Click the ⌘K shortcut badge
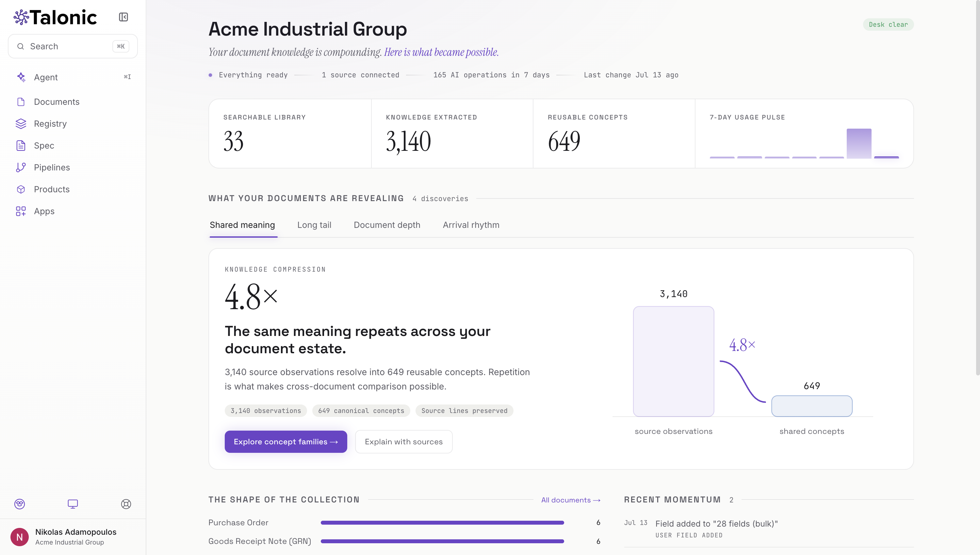This screenshot has height=555, width=980. [x=121, y=46]
